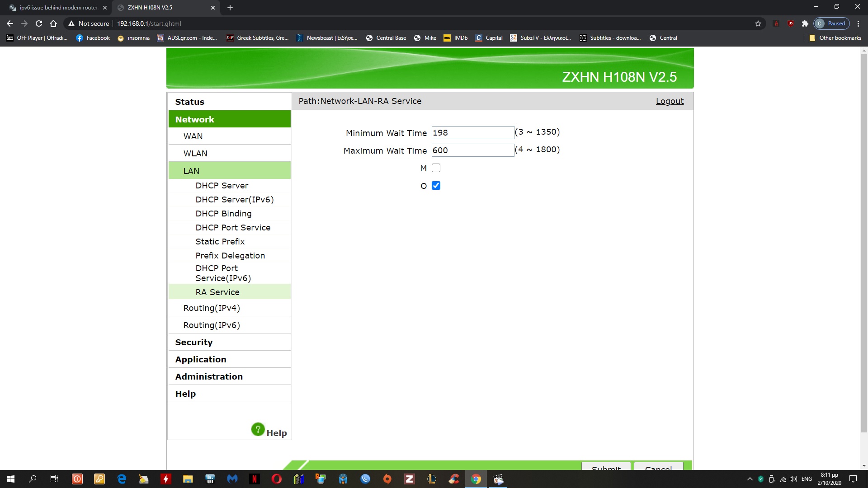Screen dimensions: 868x488
Task: Open Netflix from the taskbar
Action: 255,479
